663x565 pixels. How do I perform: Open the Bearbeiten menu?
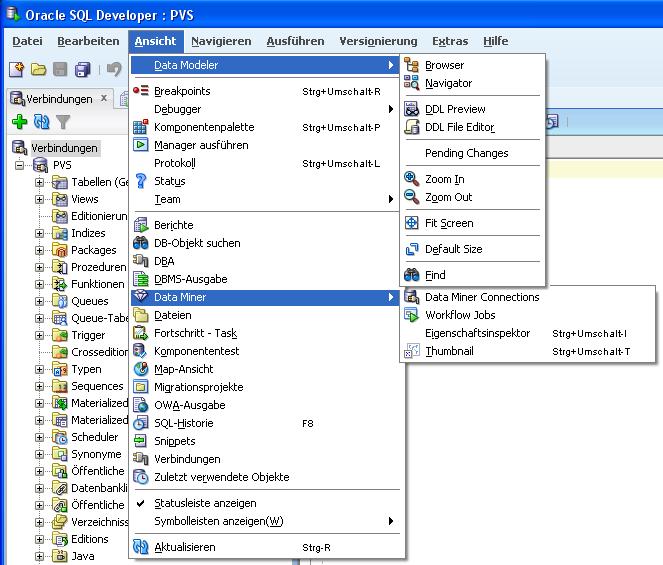[x=88, y=41]
